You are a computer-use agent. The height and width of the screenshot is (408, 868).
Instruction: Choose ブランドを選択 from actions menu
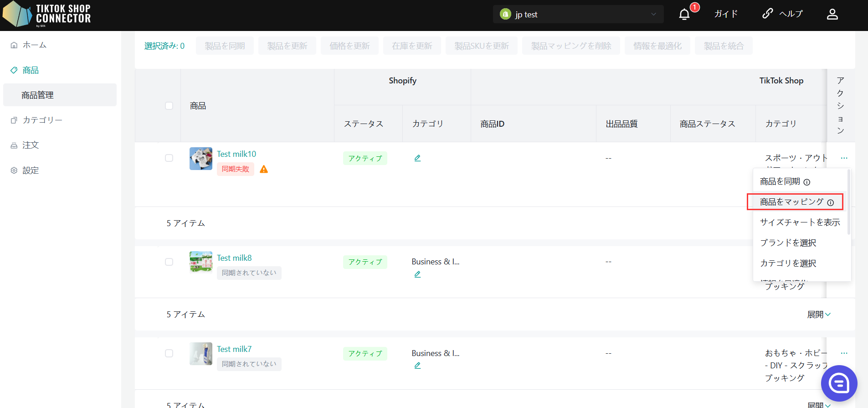tap(788, 243)
